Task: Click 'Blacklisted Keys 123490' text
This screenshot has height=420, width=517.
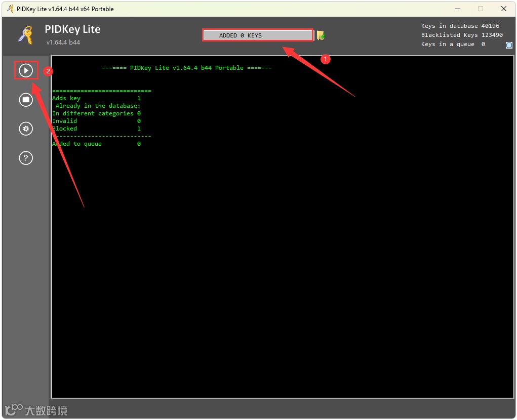Action: 462,35
